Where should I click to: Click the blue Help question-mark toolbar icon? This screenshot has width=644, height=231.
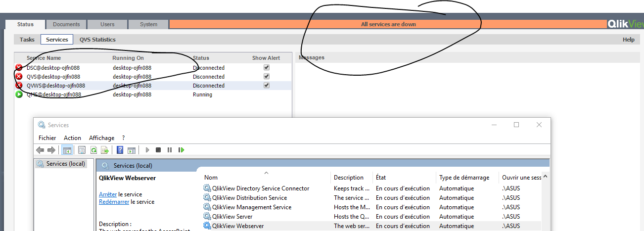pyautogui.click(x=120, y=150)
